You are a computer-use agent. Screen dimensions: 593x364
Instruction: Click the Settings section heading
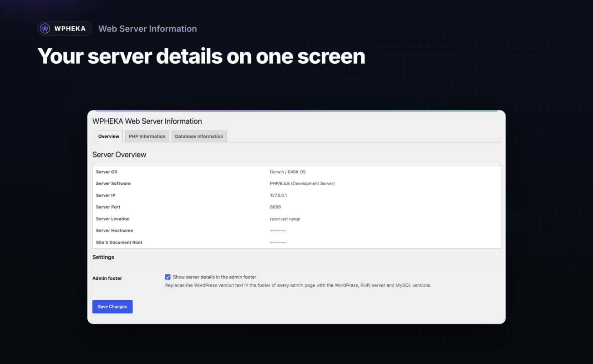point(103,258)
